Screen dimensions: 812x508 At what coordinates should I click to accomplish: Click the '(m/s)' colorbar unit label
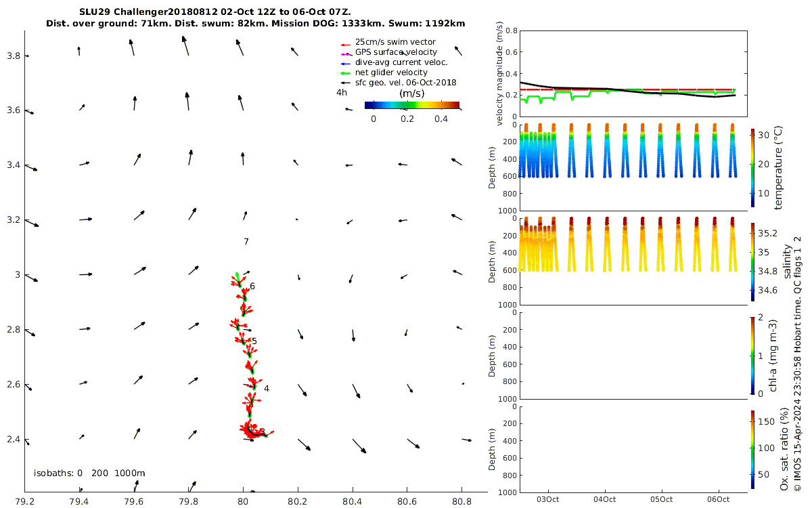411,93
